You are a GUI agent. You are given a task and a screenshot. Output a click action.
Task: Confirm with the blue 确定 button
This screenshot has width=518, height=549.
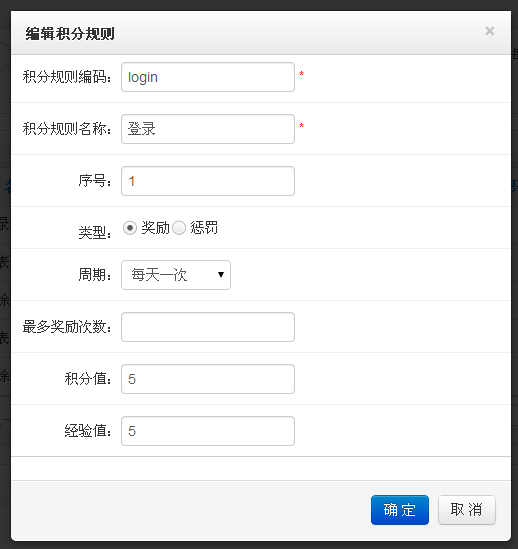(x=400, y=510)
